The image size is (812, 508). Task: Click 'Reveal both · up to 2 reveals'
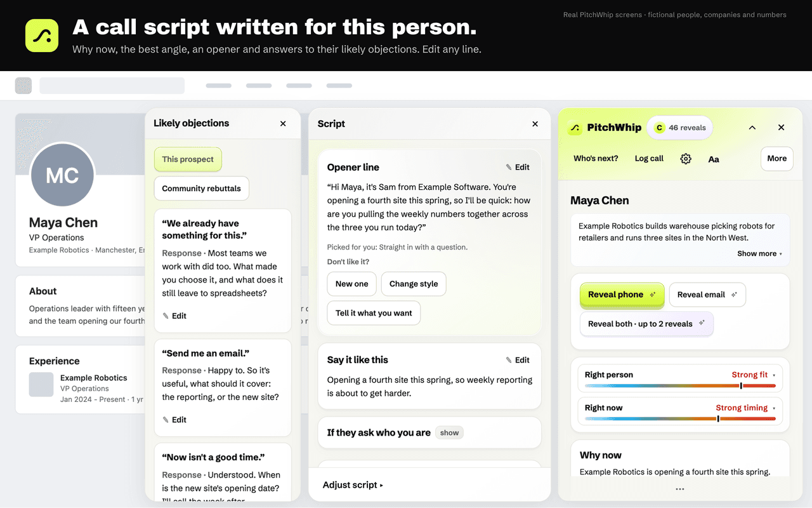point(646,324)
